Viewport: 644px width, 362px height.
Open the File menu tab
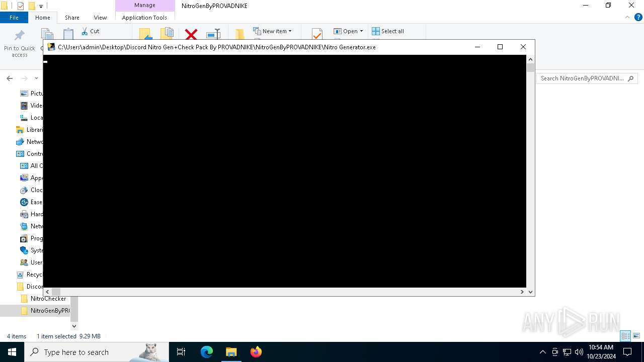tap(14, 18)
